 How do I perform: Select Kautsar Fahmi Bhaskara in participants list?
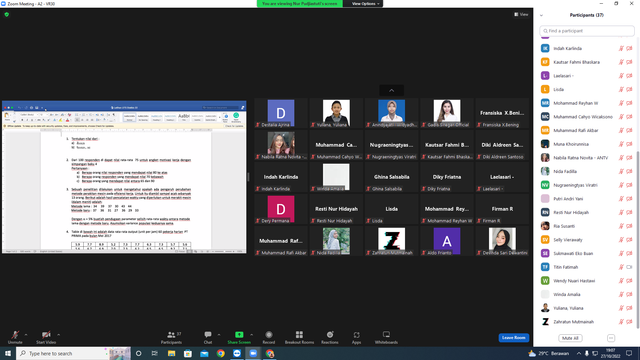587,62
